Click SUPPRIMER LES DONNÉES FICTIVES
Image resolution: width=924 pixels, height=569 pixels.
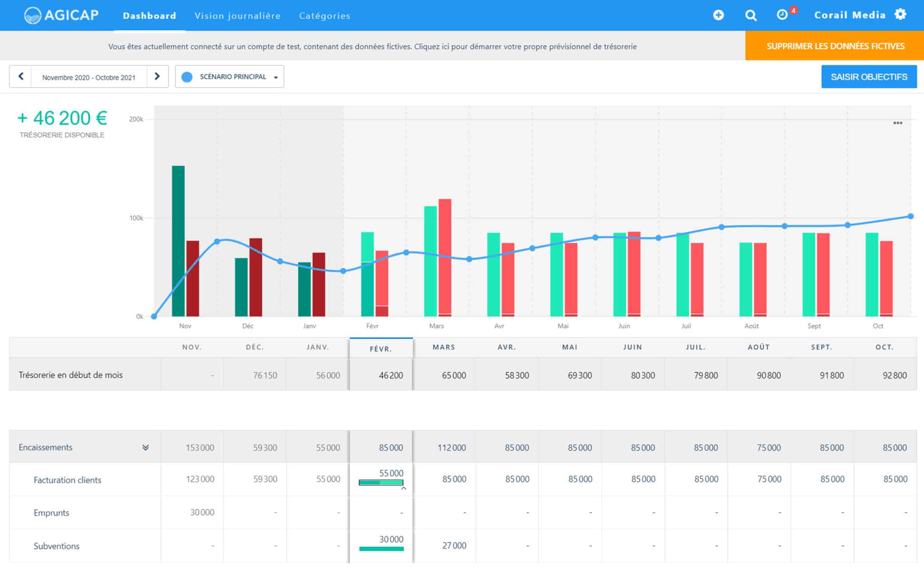tap(835, 46)
